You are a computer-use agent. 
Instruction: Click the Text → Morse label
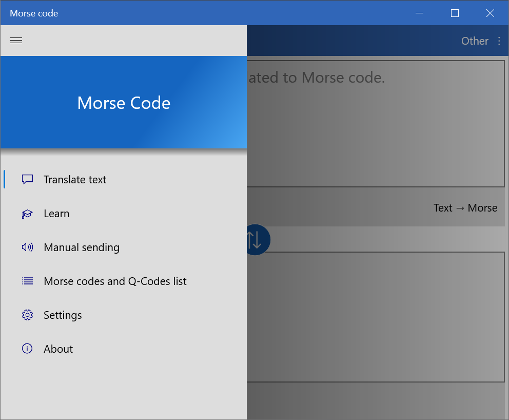[465, 207]
